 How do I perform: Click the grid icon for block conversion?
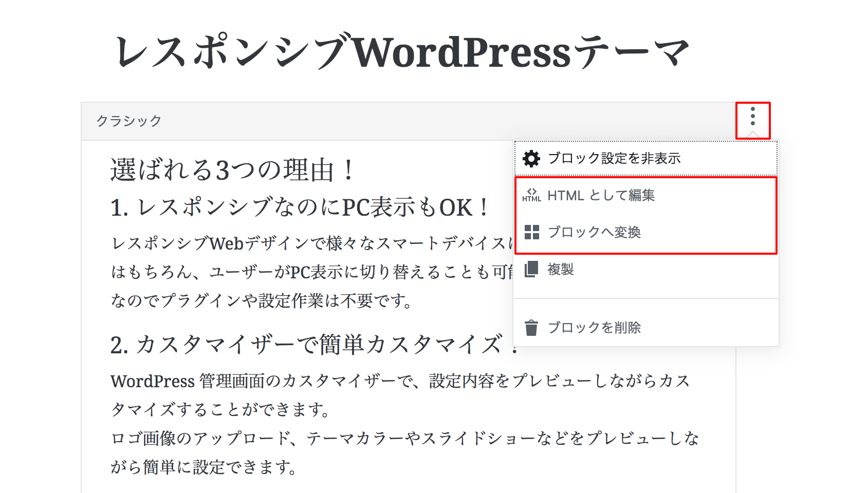tap(532, 232)
